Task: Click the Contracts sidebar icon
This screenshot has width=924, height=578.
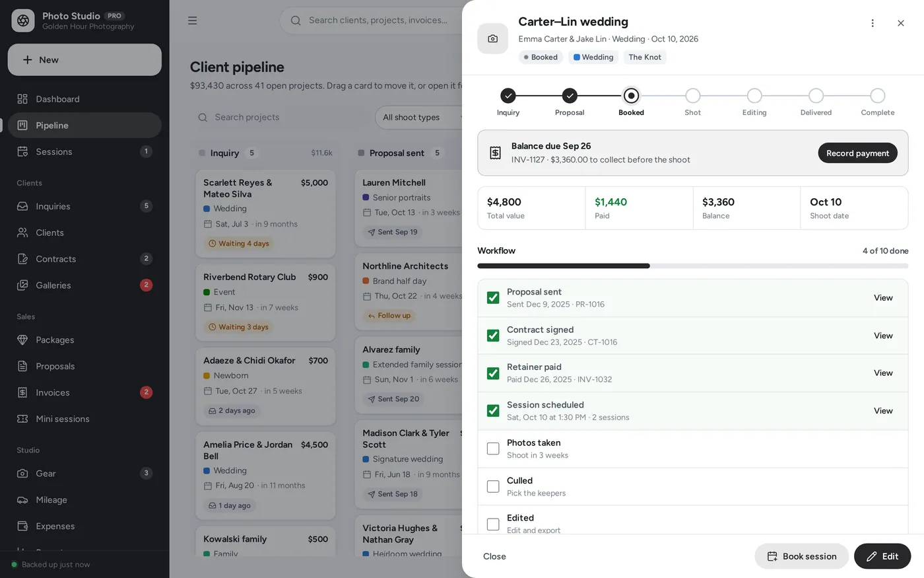Action: (x=22, y=259)
